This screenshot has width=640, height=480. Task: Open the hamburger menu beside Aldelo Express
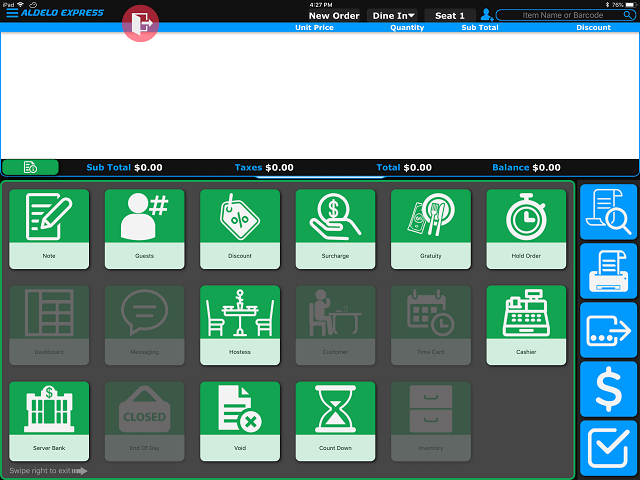(12, 13)
